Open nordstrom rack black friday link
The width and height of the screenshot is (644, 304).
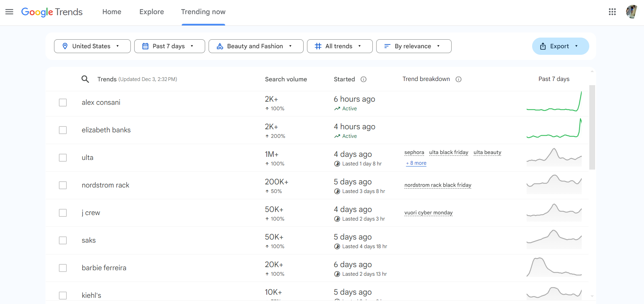438,185
